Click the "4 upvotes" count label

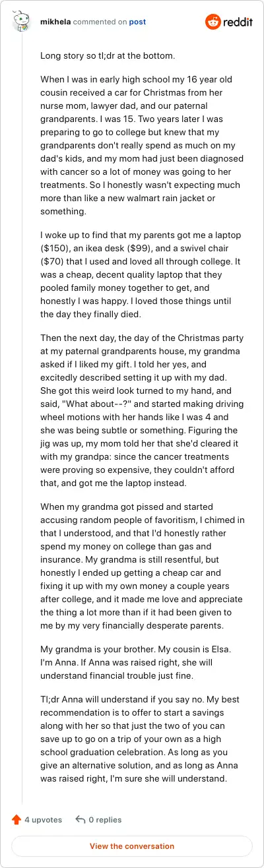click(x=43, y=820)
